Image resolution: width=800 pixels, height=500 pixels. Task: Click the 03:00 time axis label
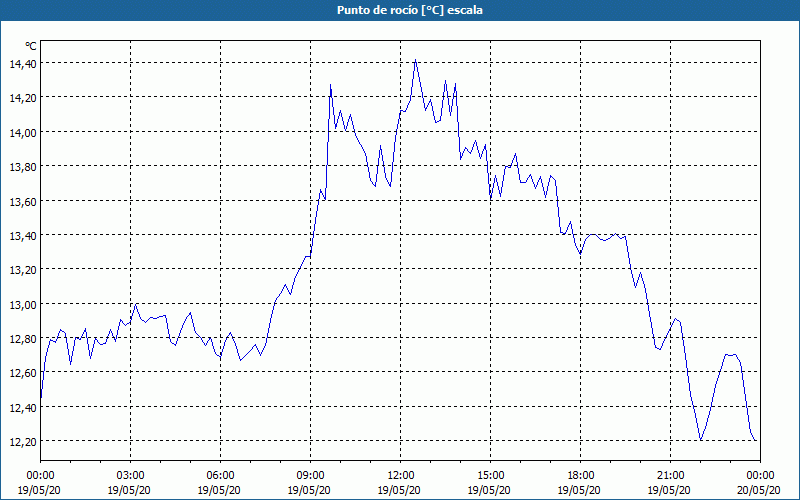pos(130,476)
